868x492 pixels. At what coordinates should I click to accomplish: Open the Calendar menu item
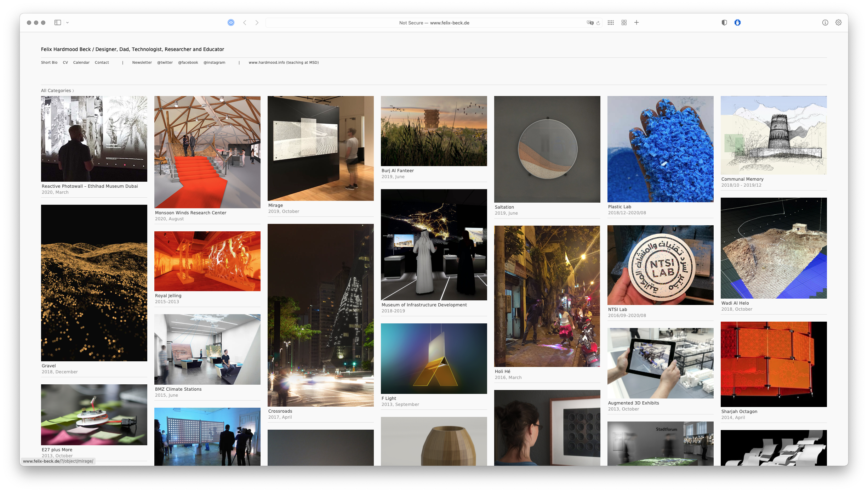coord(81,62)
